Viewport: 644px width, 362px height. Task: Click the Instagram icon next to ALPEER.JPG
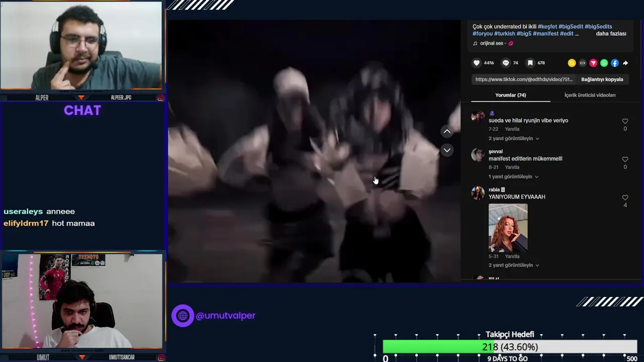click(x=161, y=98)
